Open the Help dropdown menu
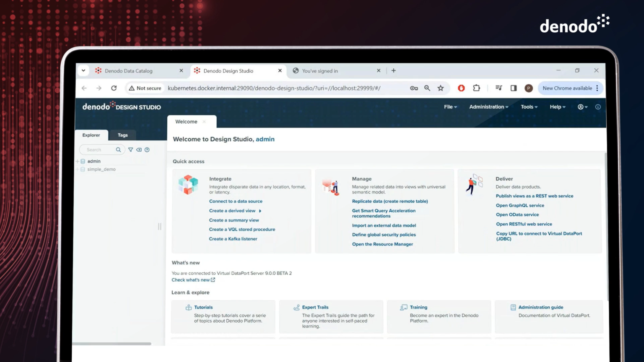 tap(557, 107)
